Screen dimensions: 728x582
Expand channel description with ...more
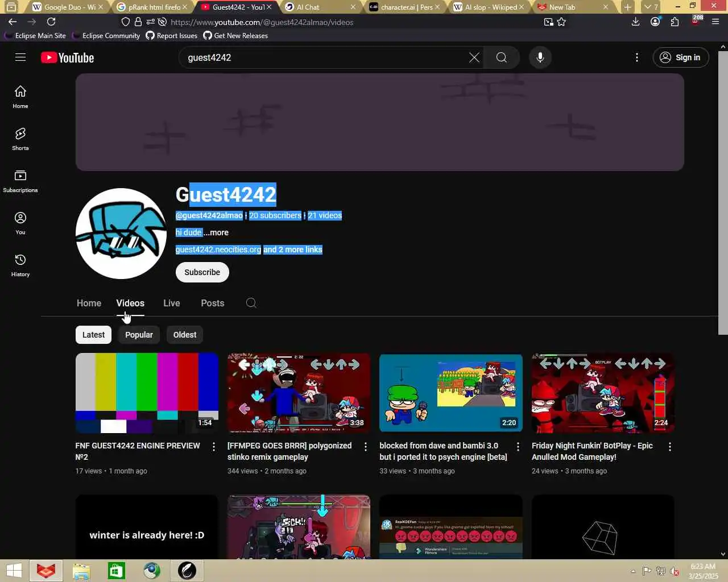[216, 232]
